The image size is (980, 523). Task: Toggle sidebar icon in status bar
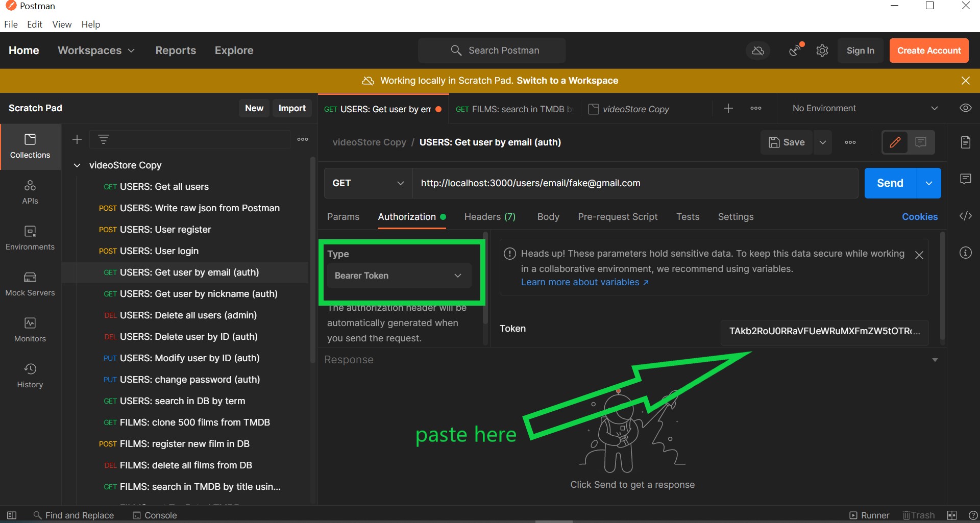(12, 515)
